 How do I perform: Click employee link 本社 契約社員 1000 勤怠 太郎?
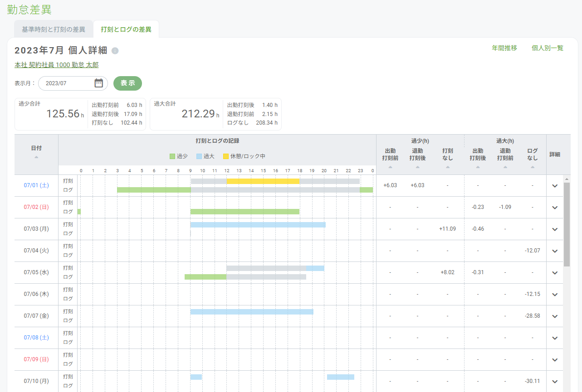56,65
